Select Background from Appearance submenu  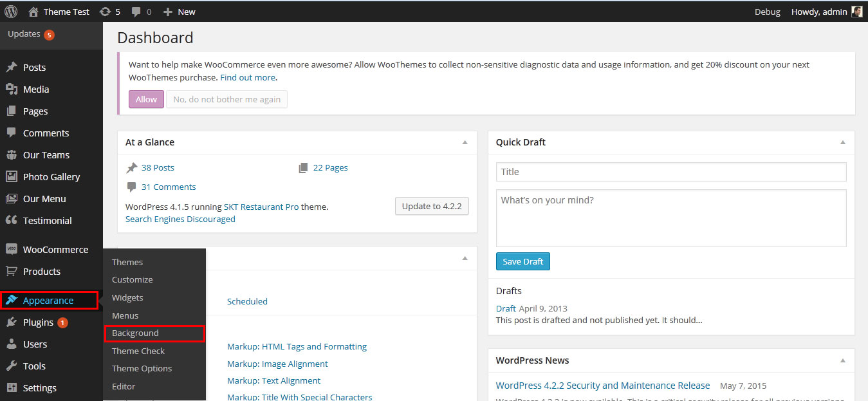click(135, 333)
